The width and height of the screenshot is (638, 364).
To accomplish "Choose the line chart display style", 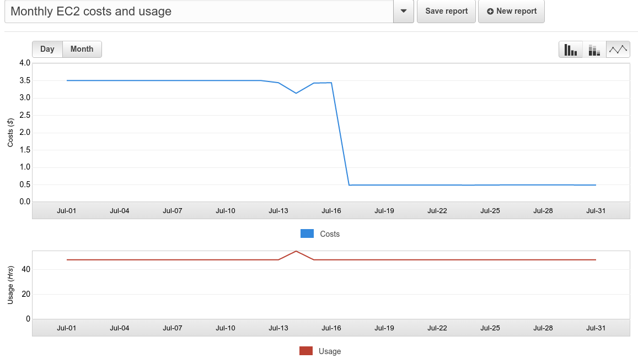I will [x=618, y=49].
